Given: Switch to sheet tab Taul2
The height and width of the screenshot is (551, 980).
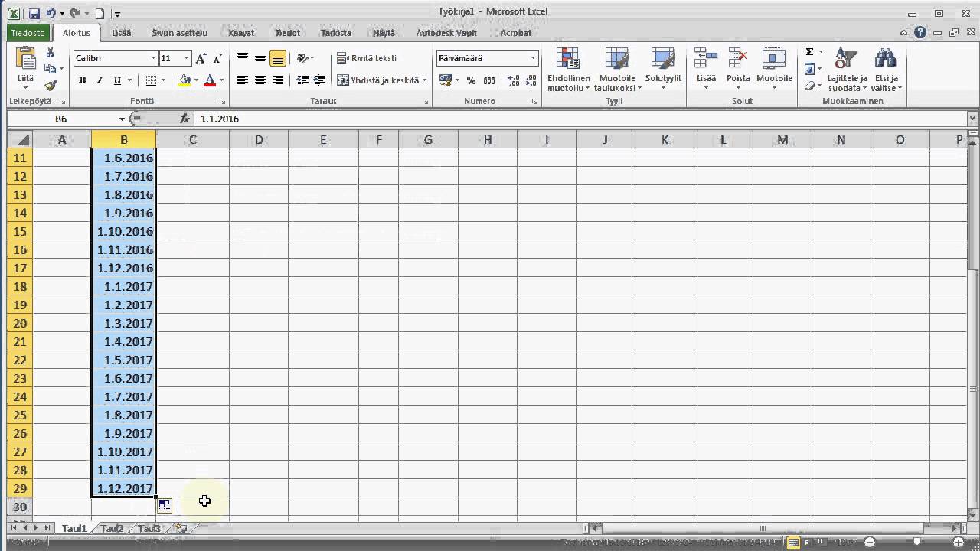Looking at the screenshot, I should coord(112,528).
